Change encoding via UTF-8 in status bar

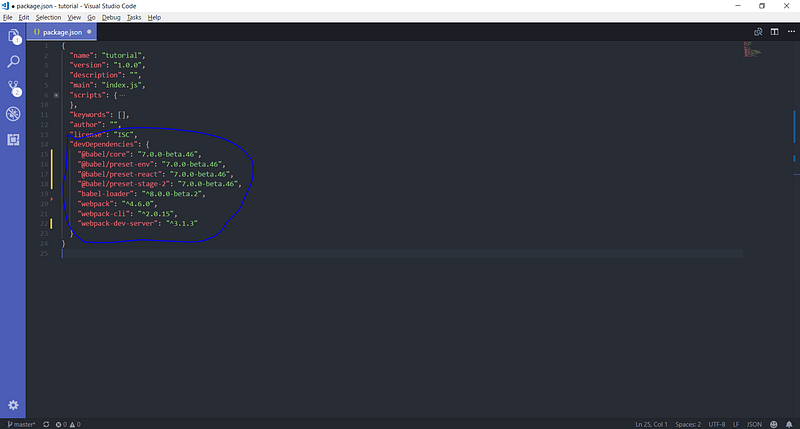717,424
